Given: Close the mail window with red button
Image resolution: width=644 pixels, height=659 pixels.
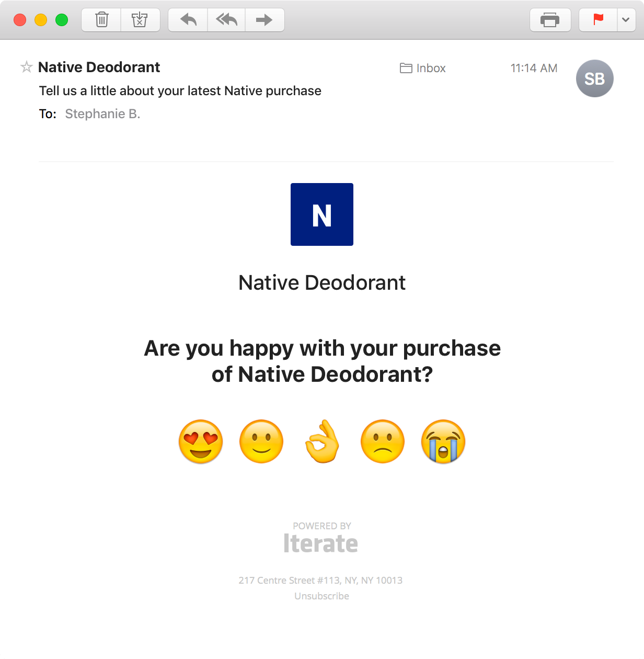Looking at the screenshot, I should [20, 20].
